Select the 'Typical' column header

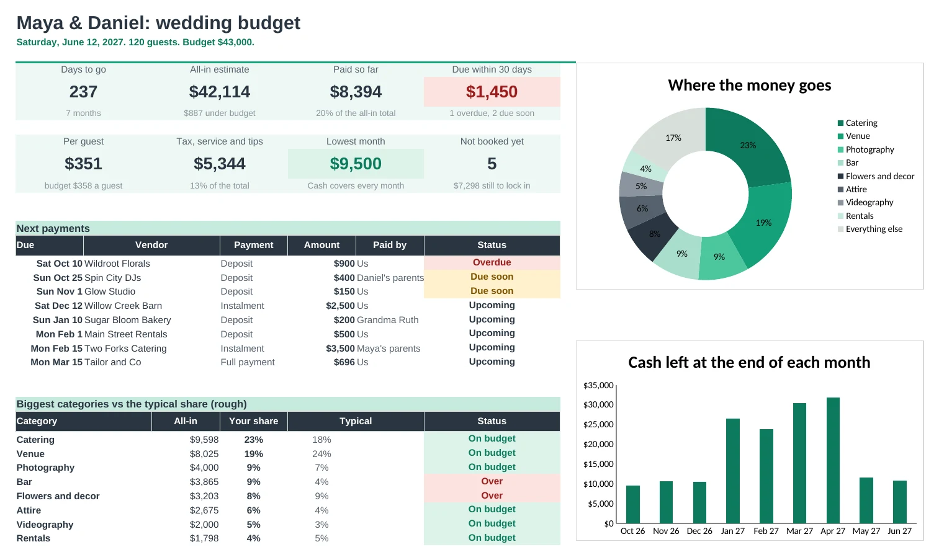pos(356,421)
